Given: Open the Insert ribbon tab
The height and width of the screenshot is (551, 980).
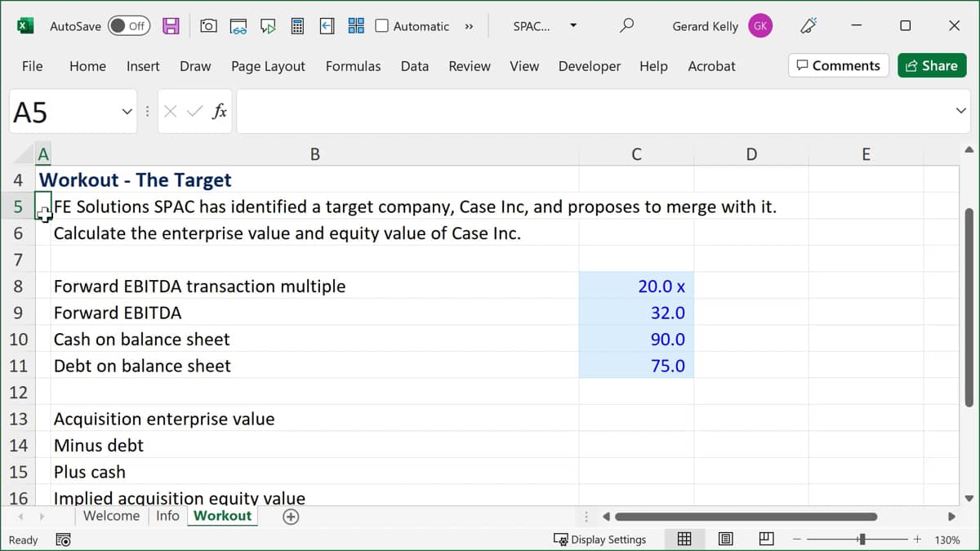Looking at the screenshot, I should (x=143, y=66).
